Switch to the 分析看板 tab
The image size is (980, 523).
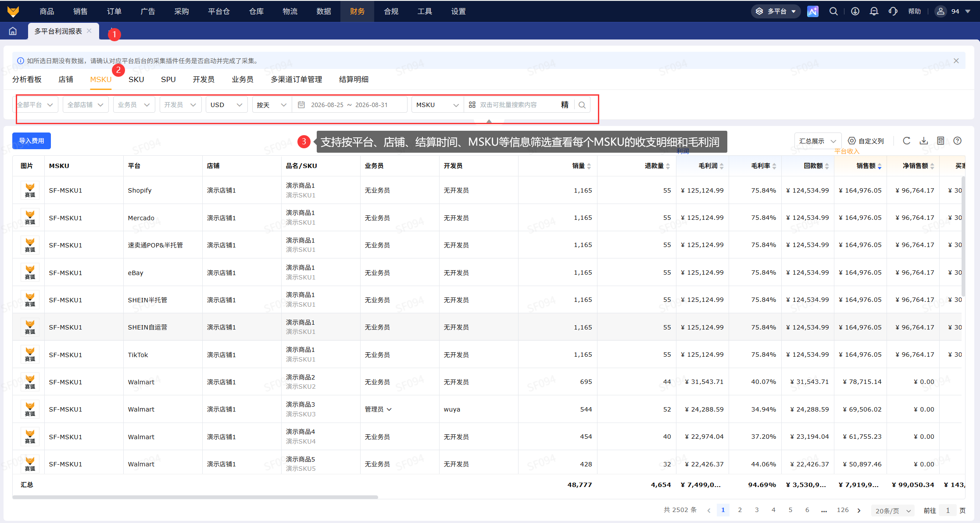(x=27, y=79)
